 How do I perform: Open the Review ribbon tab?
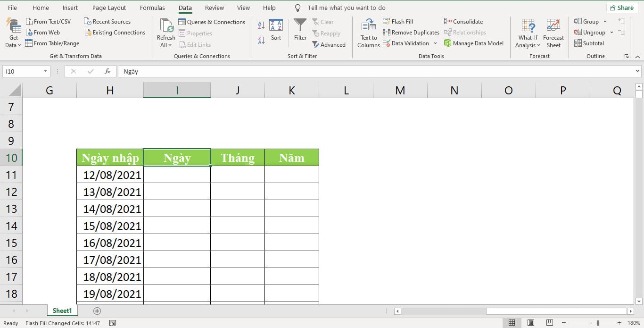pos(214,8)
